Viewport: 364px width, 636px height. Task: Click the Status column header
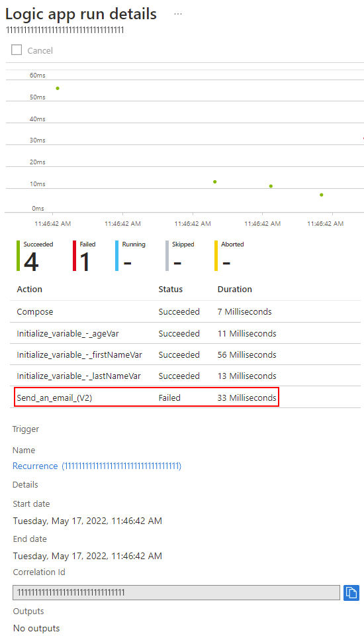pos(171,290)
